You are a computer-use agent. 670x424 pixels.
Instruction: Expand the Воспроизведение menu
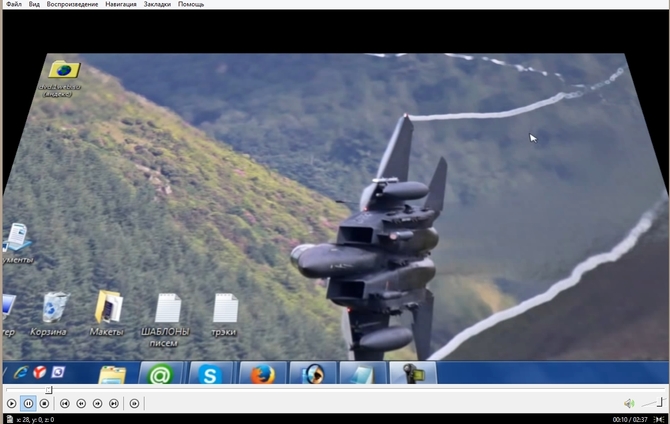(73, 5)
